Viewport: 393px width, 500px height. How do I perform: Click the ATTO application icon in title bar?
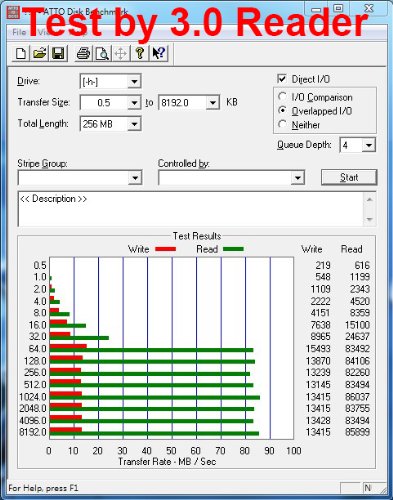click(13, 12)
